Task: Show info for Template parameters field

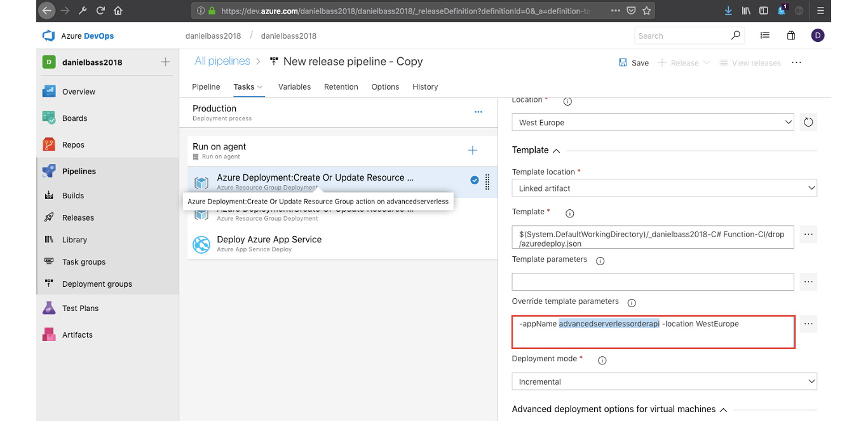Action: [600, 261]
